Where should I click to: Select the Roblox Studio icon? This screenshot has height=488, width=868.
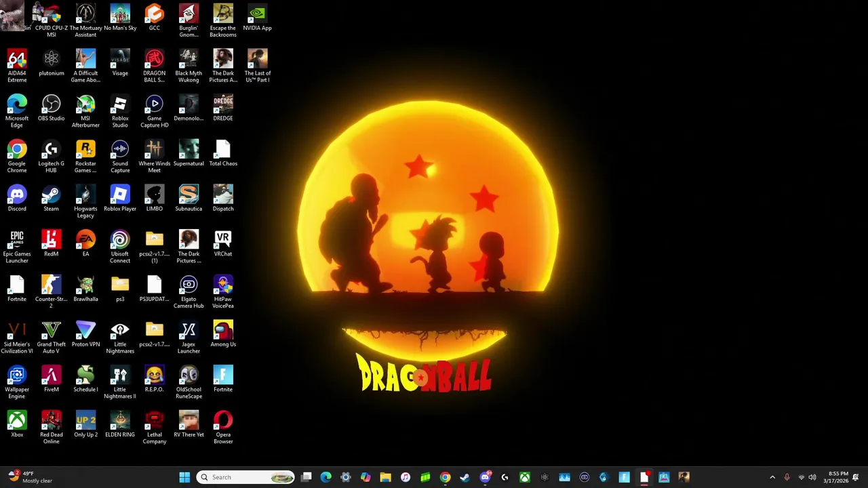pyautogui.click(x=120, y=111)
